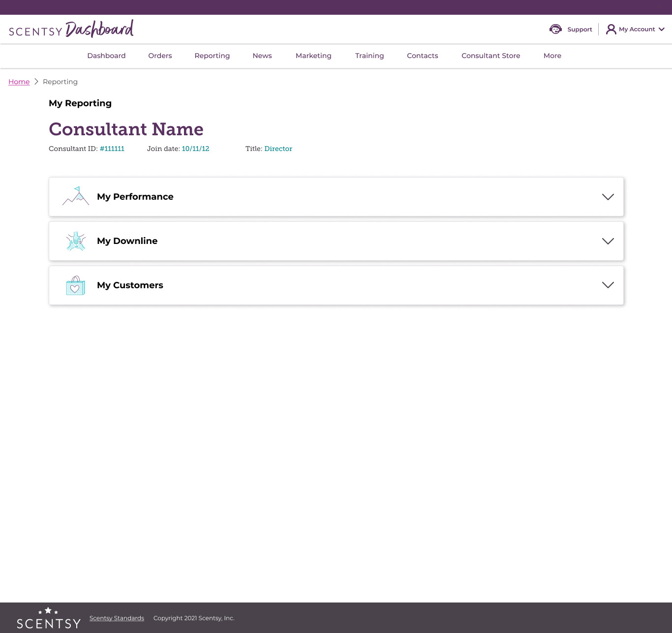Image resolution: width=672 pixels, height=633 pixels.
Task: Open the Training nav item
Action: point(369,56)
